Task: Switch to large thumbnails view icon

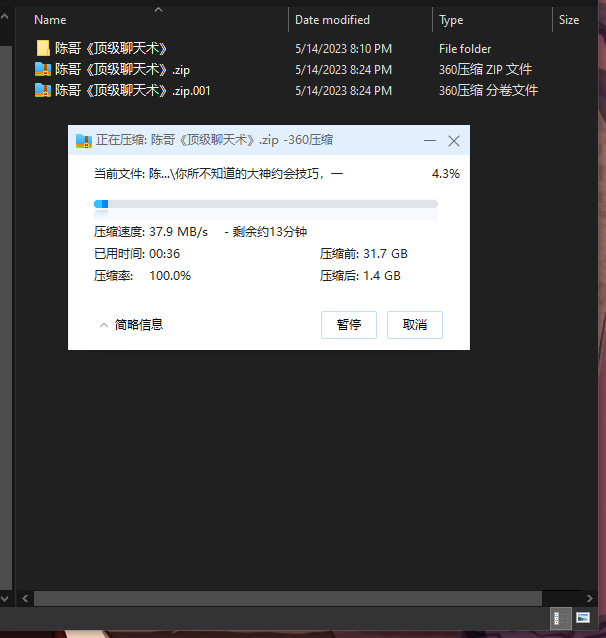Action: tap(583, 618)
